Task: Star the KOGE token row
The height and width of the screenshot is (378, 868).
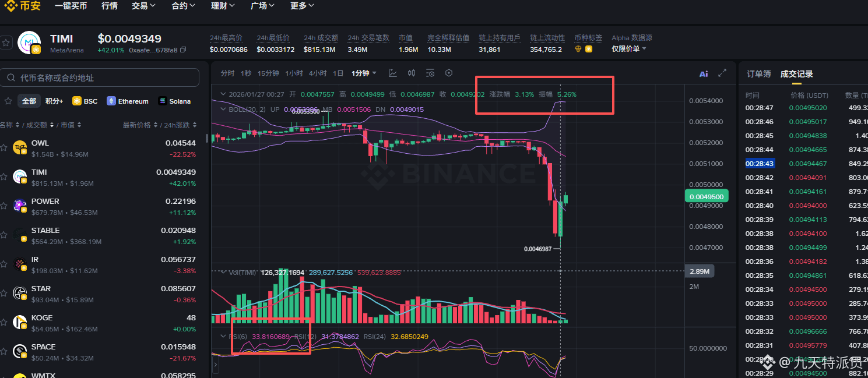Action: [x=4, y=323]
